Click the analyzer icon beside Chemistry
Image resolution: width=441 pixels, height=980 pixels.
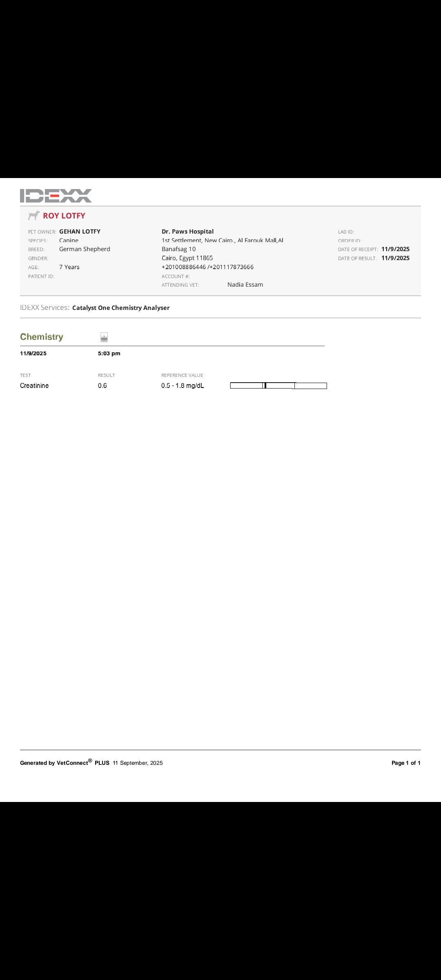(x=104, y=337)
